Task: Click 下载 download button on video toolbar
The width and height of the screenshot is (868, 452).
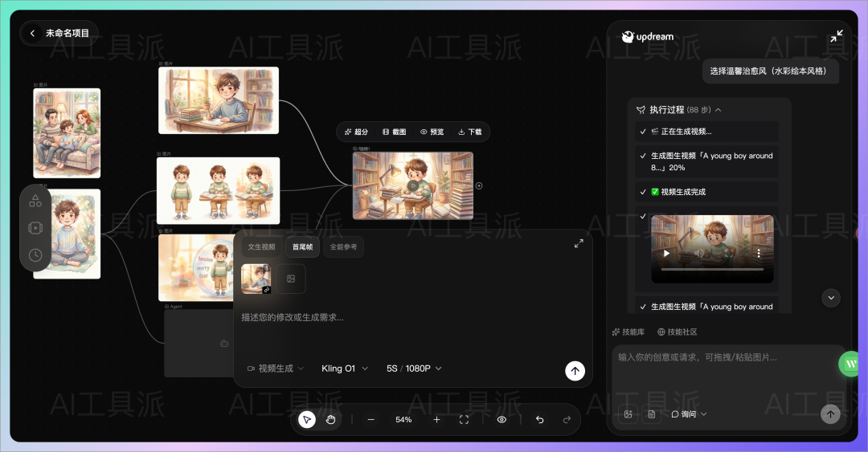Action: click(x=470, y=132)
